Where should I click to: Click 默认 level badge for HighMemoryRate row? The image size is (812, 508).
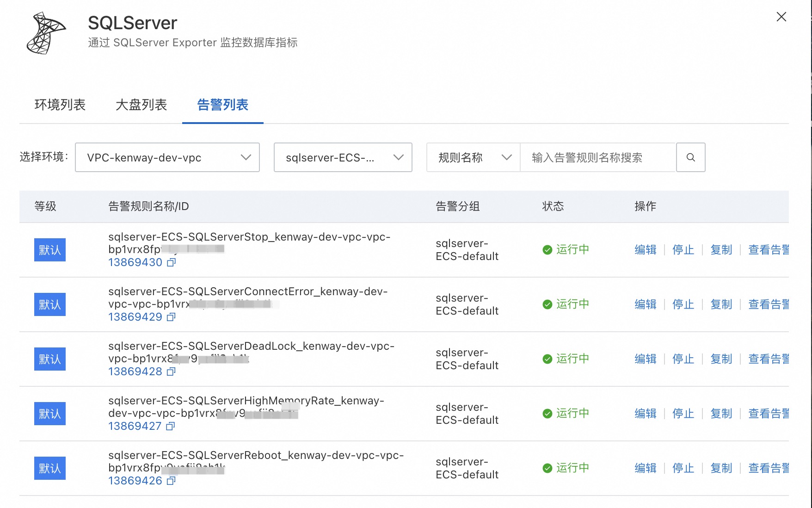(x=50, y=414)
